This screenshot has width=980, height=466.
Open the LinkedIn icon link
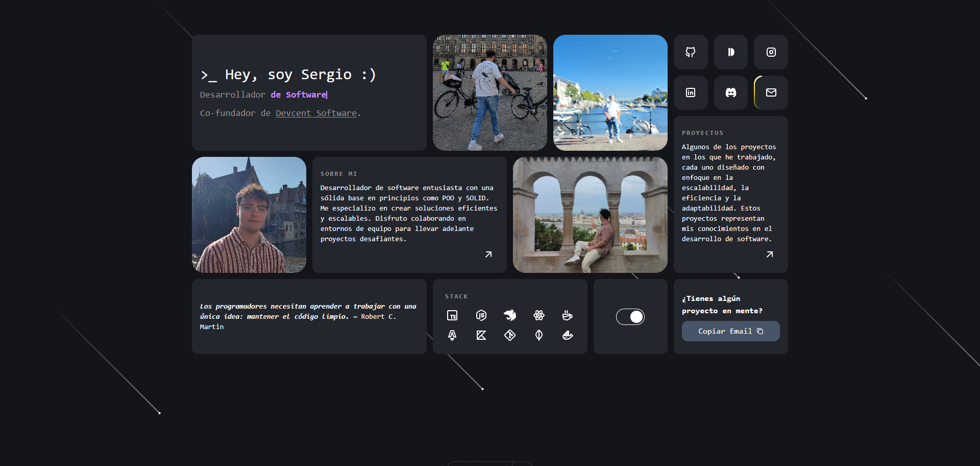(x=691, y=92)
